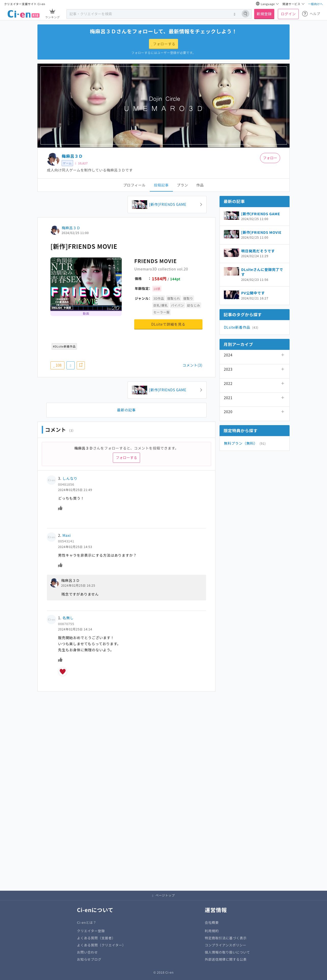
Task: Click thumbs-up on 名無し's comment
Action: [x=60, y=660]
